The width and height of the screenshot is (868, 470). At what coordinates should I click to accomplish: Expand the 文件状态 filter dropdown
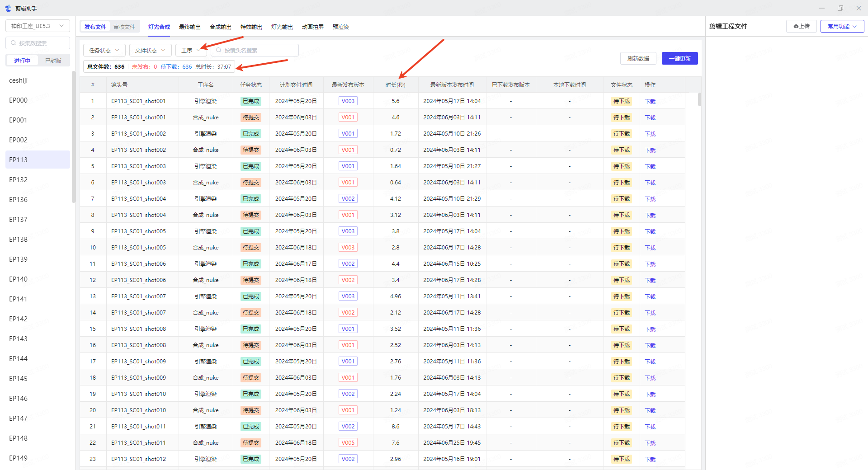point(150,50)
